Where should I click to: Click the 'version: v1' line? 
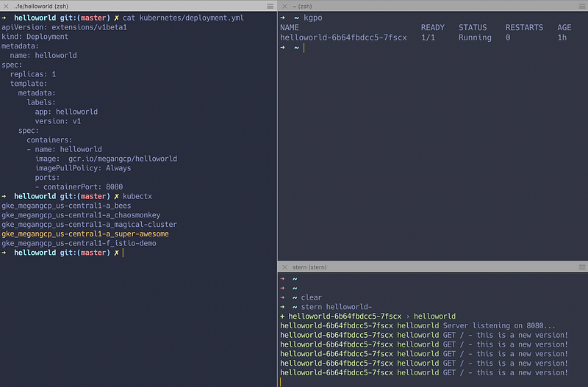[58, 121]
